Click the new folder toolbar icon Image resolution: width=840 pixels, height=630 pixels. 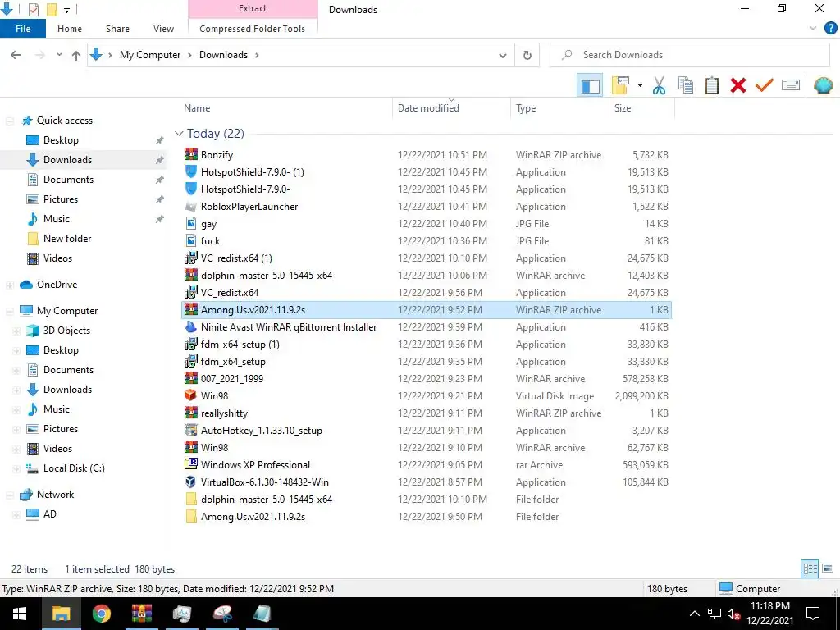pos(620,85)
